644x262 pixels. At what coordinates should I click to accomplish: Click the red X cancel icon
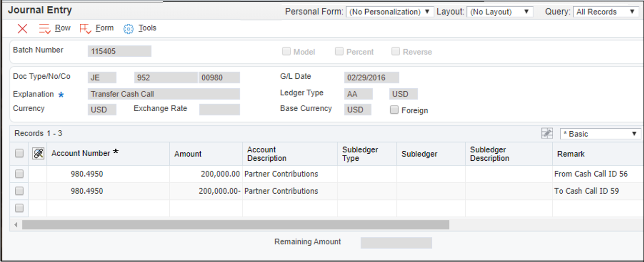click(x=22, y=29)
